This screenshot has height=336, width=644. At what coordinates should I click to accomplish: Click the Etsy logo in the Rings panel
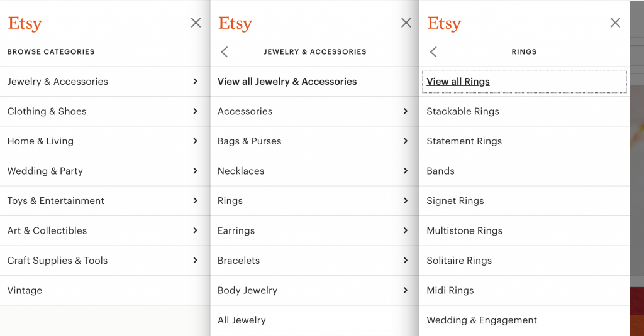444,24
